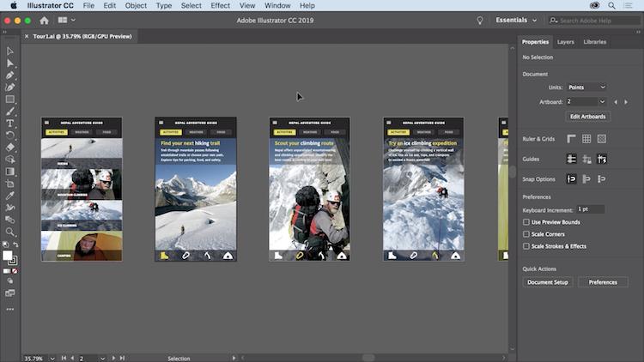Show the transparency grid icon under Ruler & Grids
The height and width of the screenshot is (362, 644).
(x=601, y=138)
